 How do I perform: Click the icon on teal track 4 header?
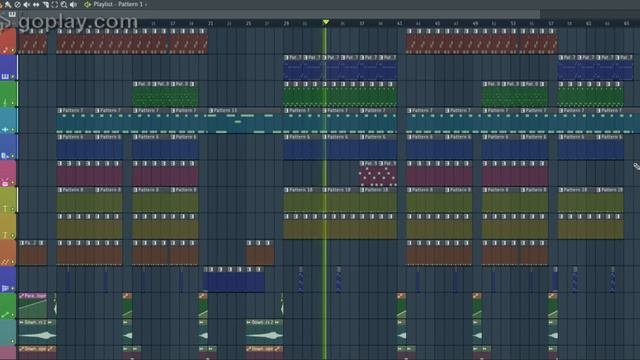click(5, 129)
